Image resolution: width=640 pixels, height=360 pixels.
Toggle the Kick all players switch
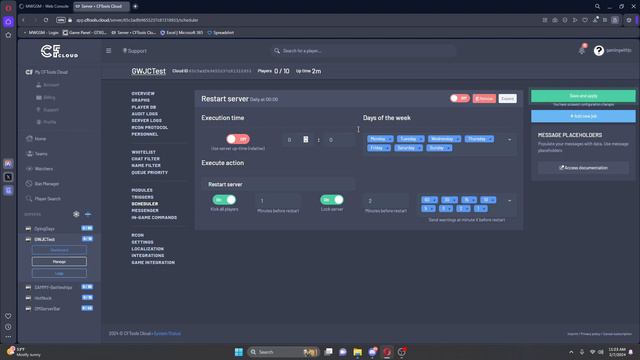tap(224, 200)
